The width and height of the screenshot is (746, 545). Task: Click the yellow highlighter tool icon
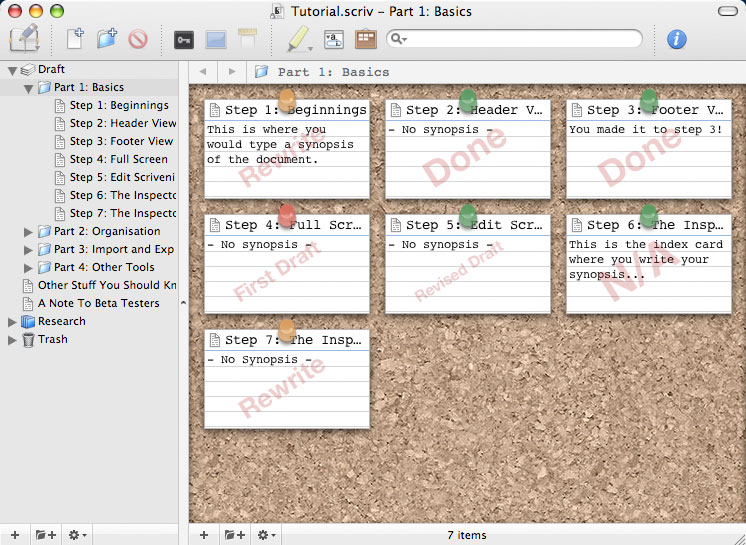(x=297, y=39)
